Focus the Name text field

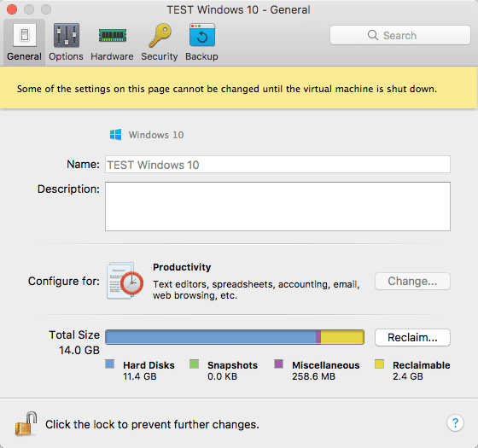pyautogui.click(x=277, y=165)
